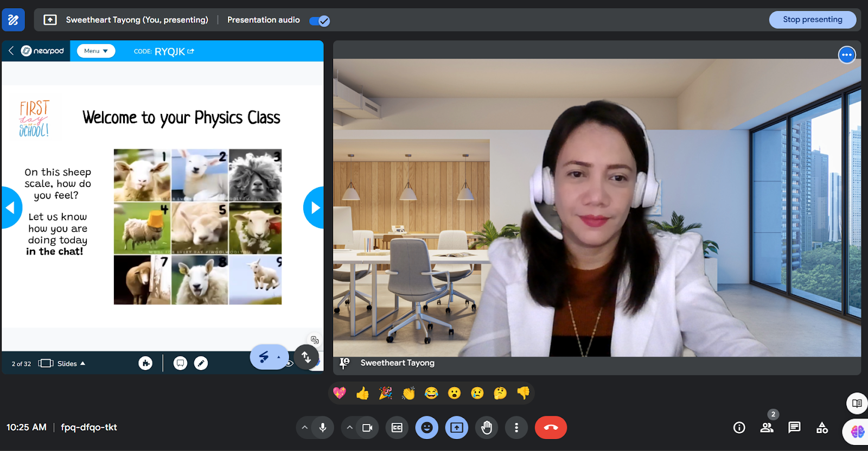Toggle the emoji reactions bar
868x451 pixels.
click(x=427, y=428)
